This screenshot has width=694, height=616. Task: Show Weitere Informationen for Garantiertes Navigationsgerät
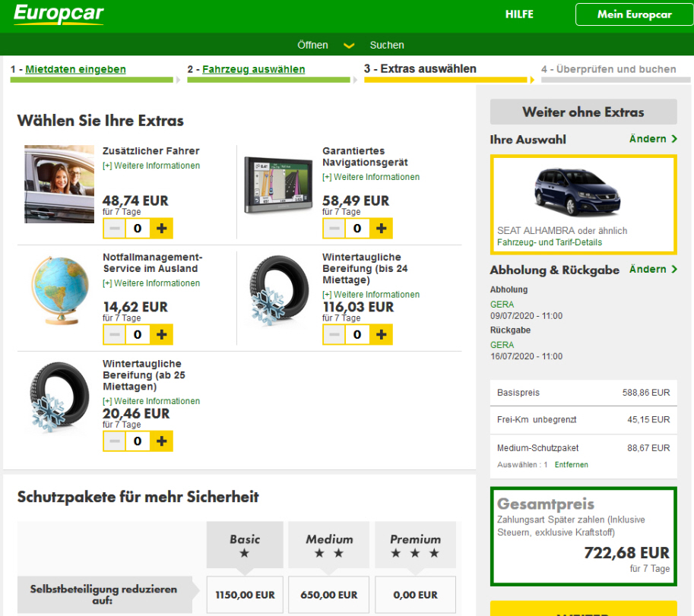tap(371, 177)
